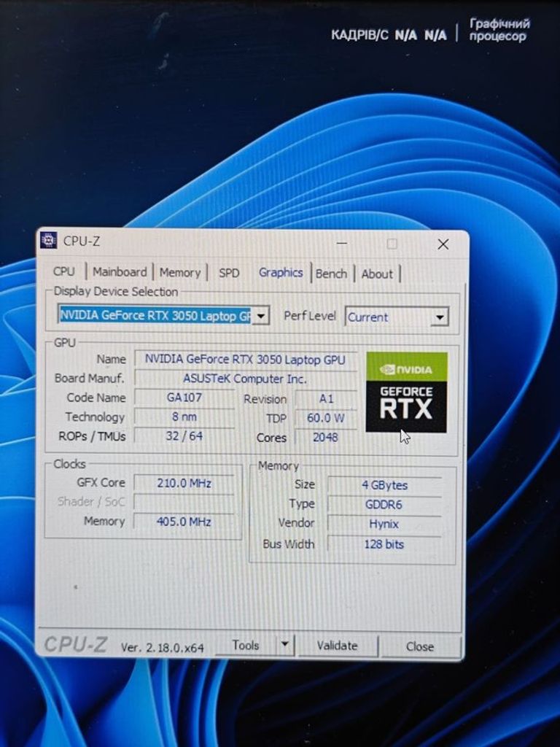
Task: Click ASUSTeK Computer Inc. board manufacturer field
Action: click(245, 379)
